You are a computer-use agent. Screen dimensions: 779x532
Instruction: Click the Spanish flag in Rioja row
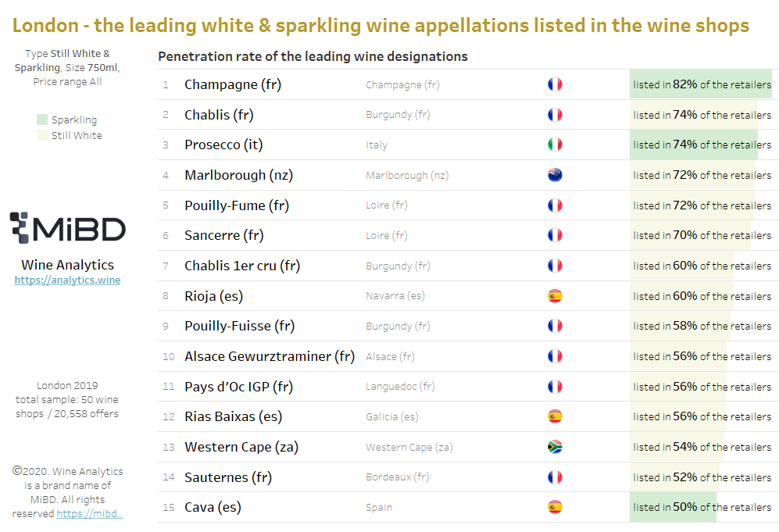pyautogui.click(x=555, y=296)
